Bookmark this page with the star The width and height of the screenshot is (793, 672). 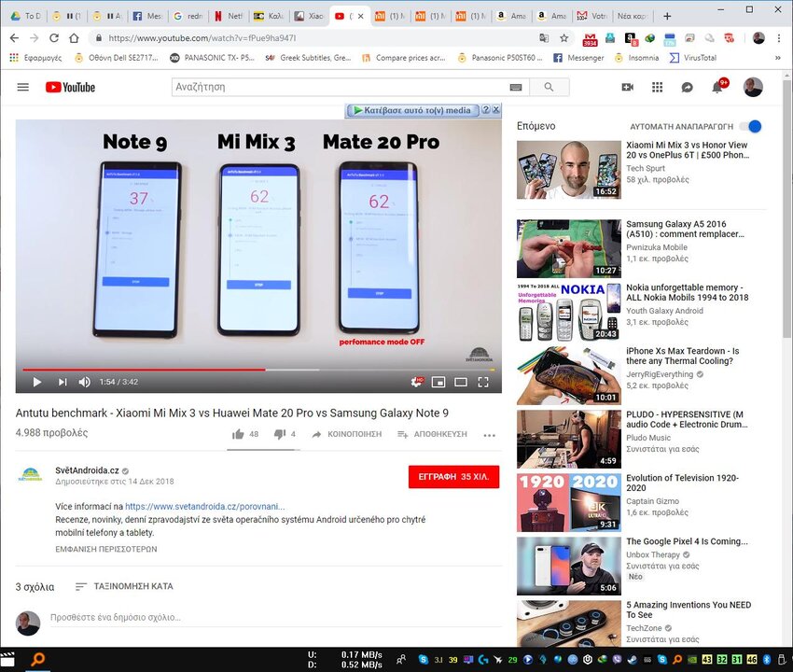pos(563,38)
